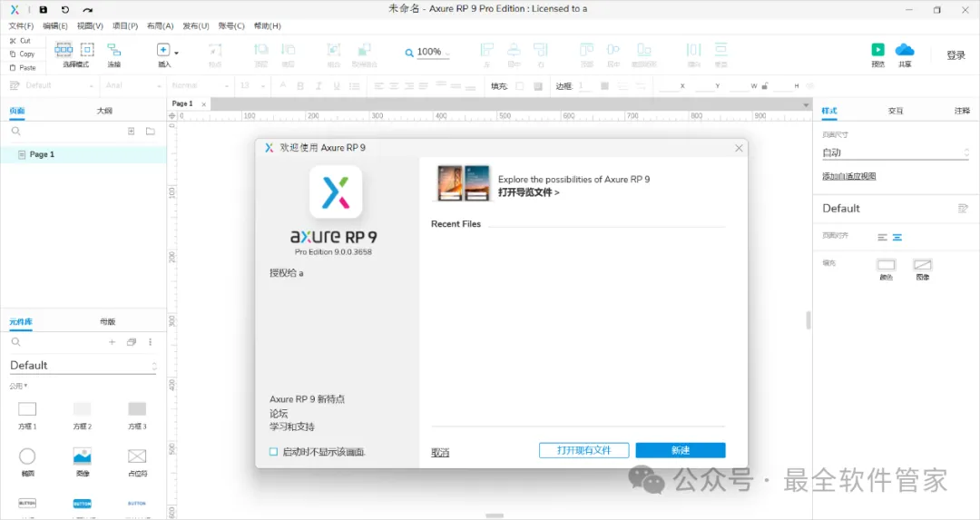Click the add folder icon in Pages panel
The height and width of the screenshot is (520, 980).
151,132
